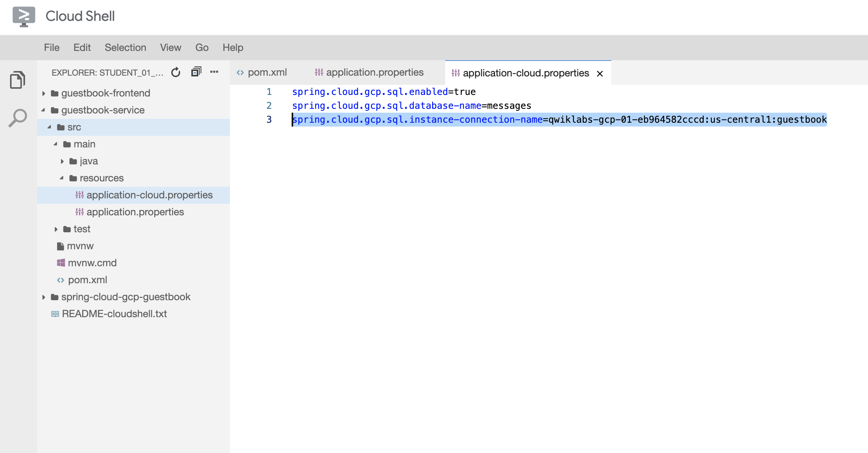Open the Help menu

pyautogui.click(x=233, y=47)
